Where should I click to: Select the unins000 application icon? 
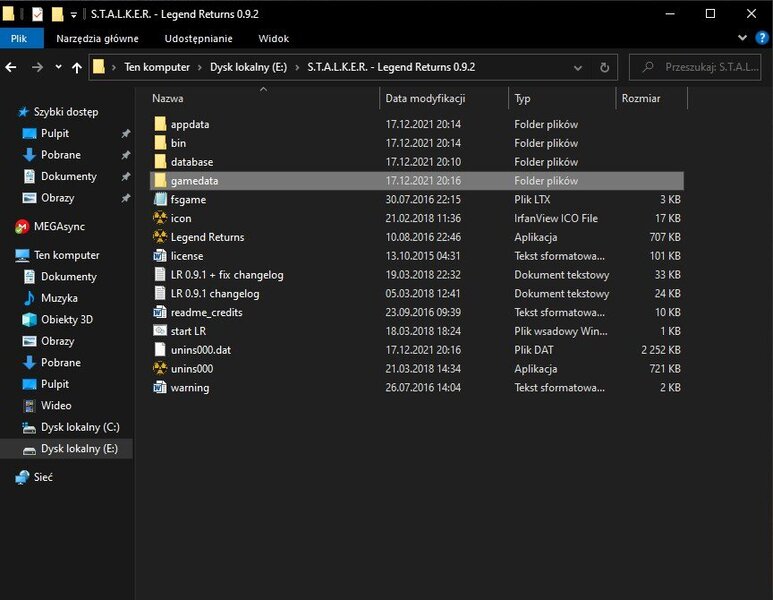click(160, 369)
